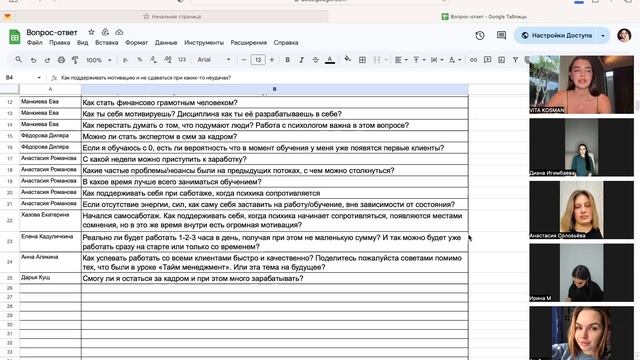Screen dimensions: 640x360
Task: Increase decimal places
Action: (168, 60)
